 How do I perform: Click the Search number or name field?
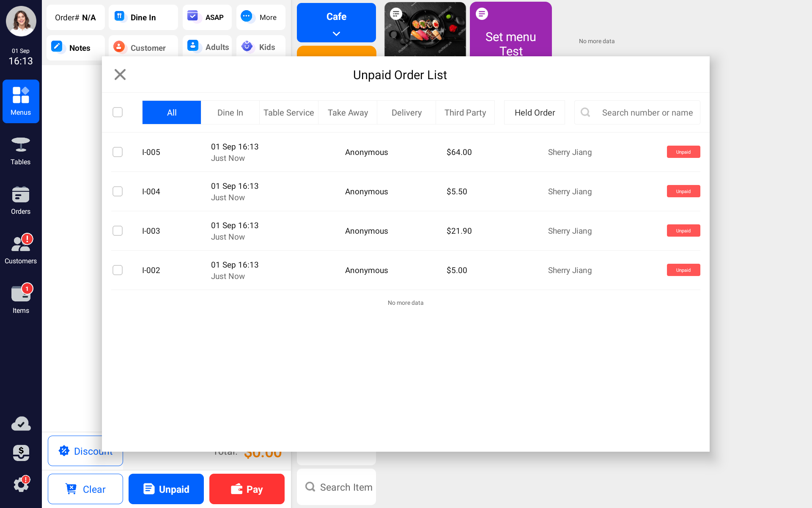click(647, 113)
